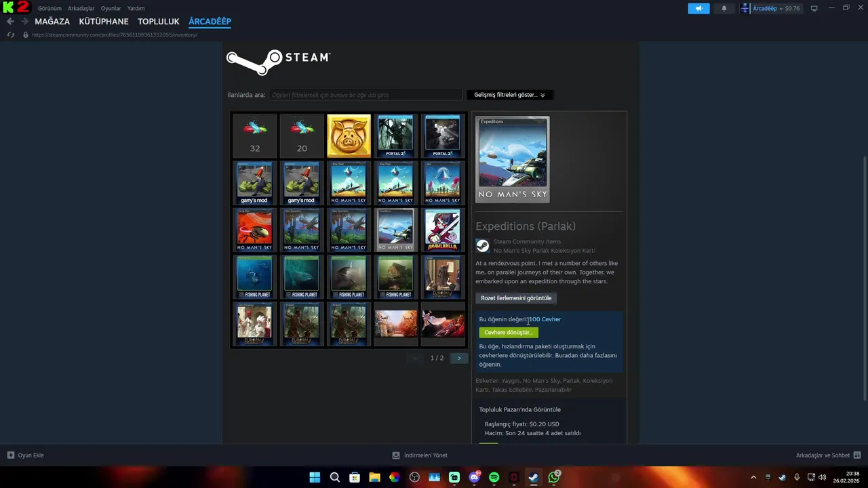Image resolution: width=868 pixels, height=488 pixels.
Task: Click Rozet ilerlemesini görüntüle button
Action: [x=516, y=298]
